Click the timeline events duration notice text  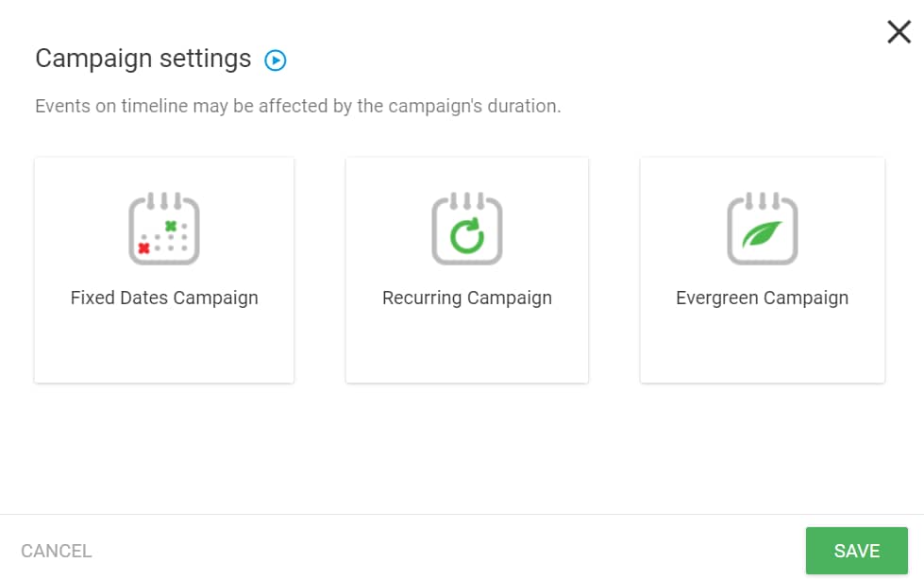coord(298,106)
